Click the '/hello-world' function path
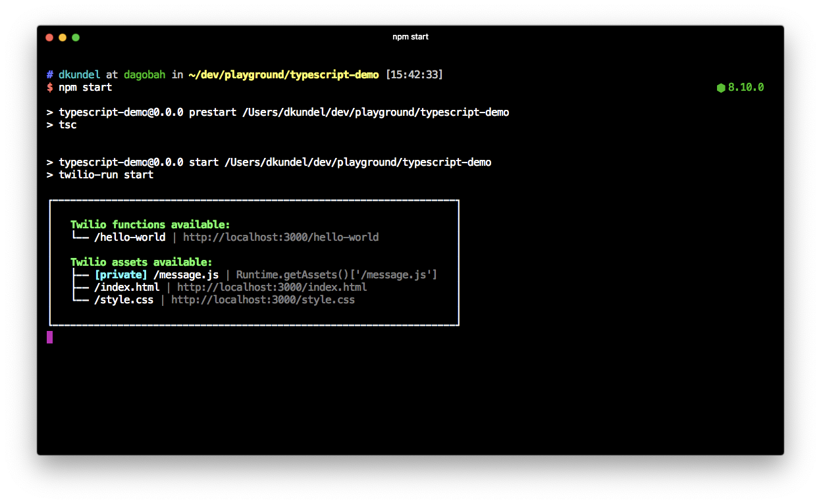821x504 pixels. coord(130,237)
